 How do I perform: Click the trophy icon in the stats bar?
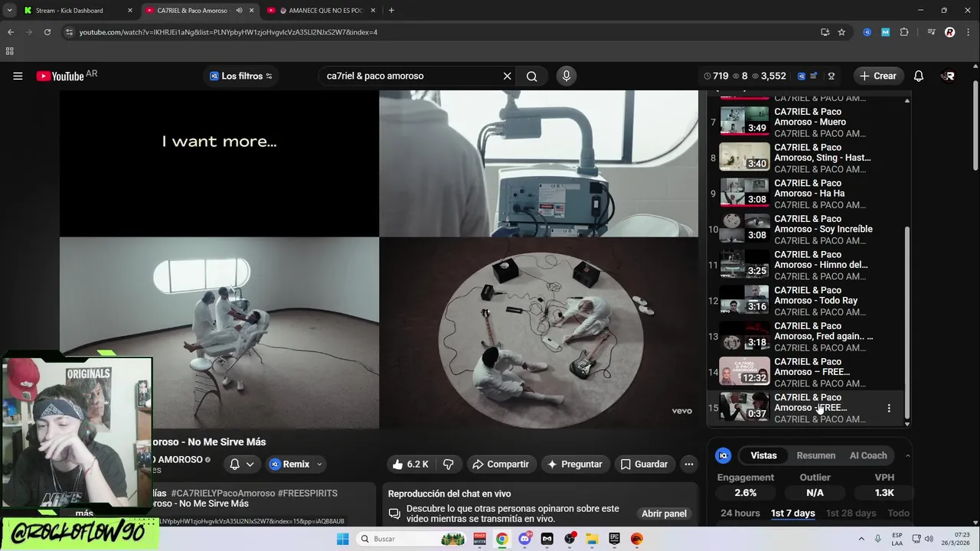tap(831, 76)
